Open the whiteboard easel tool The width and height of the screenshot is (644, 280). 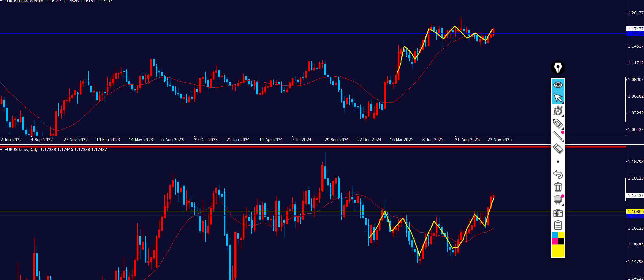click(558, 200)
